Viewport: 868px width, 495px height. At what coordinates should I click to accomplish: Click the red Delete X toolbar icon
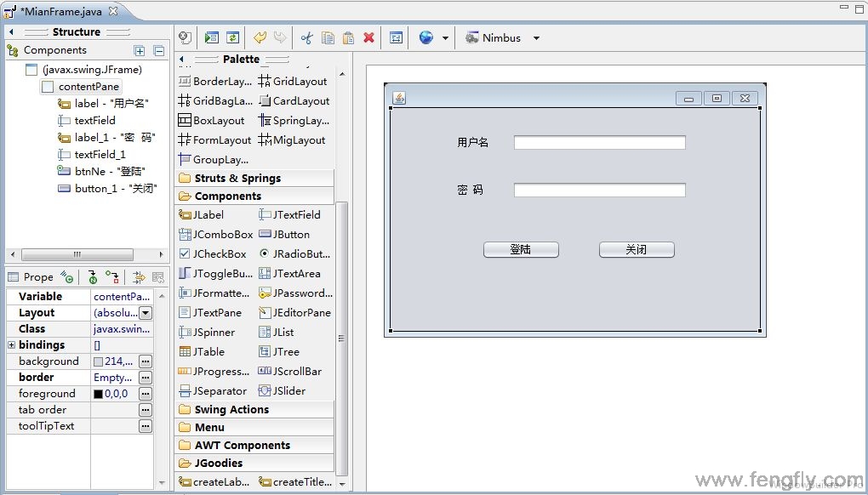click(368, 37)
